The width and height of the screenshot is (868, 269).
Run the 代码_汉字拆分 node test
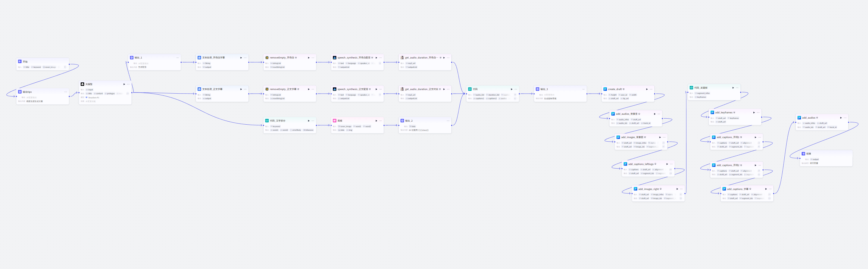309,120
